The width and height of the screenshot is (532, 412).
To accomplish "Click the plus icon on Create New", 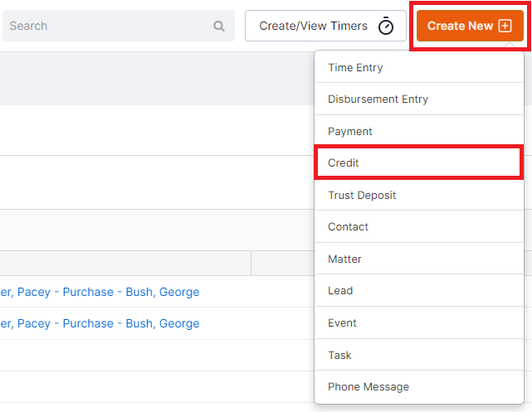I will pyautogui.click(x=505, y=26).
